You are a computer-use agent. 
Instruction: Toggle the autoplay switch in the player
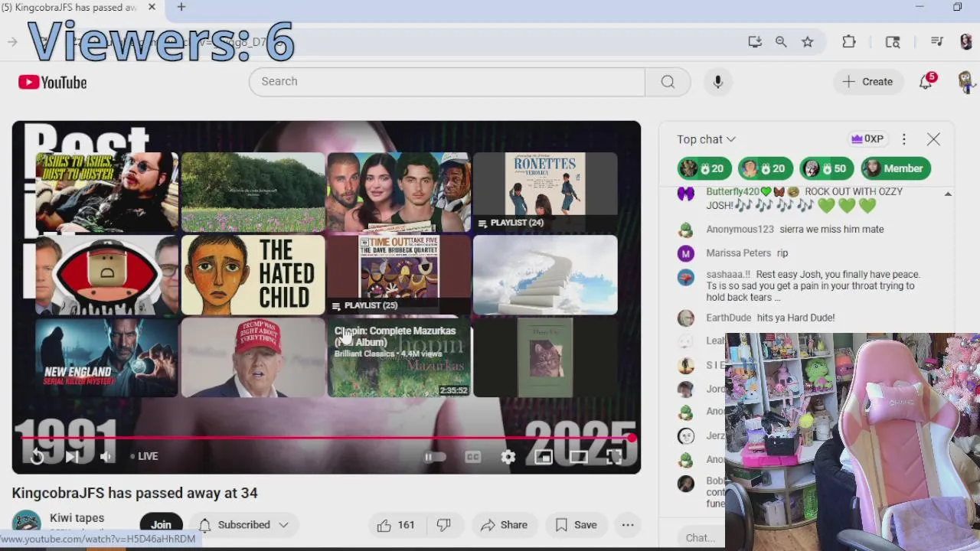click(x=435, y=457)
